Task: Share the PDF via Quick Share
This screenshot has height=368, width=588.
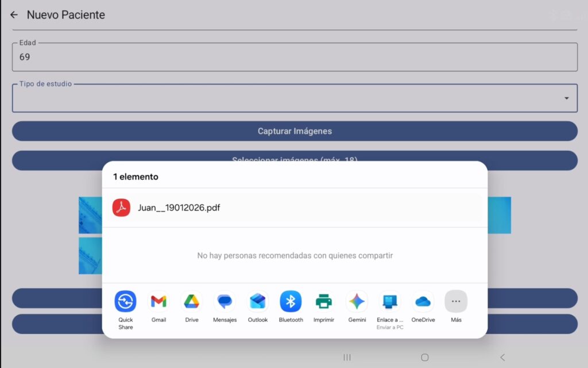Action: click(x=125, y=301)
